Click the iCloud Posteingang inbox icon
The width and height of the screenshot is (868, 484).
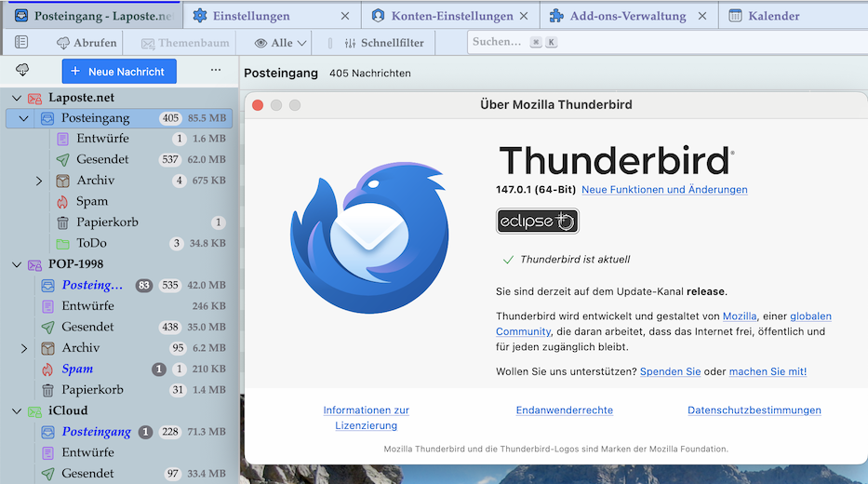pyautogui.click(x=48, y=432)
